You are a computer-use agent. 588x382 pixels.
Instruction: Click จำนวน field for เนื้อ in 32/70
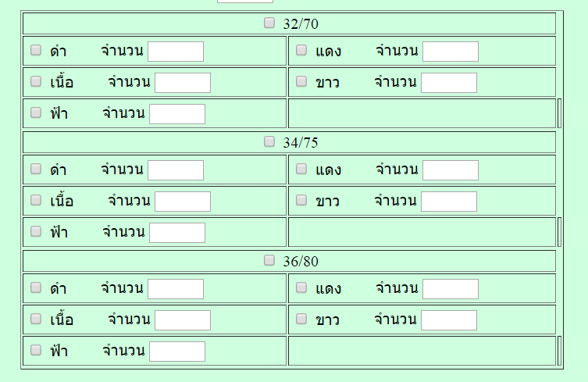[183, 83]
